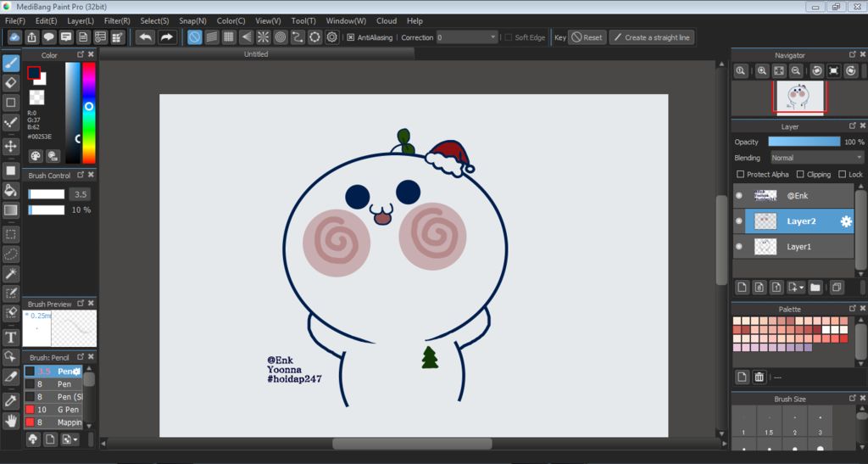
Task: Adjust the layer Opacity slider
Action: [x=804, y=142]
